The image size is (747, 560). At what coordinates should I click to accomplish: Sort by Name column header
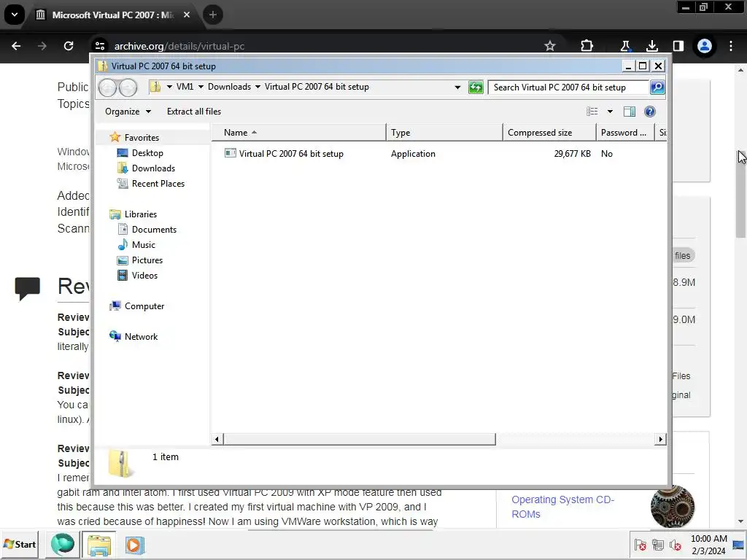(x=298, y=133)
